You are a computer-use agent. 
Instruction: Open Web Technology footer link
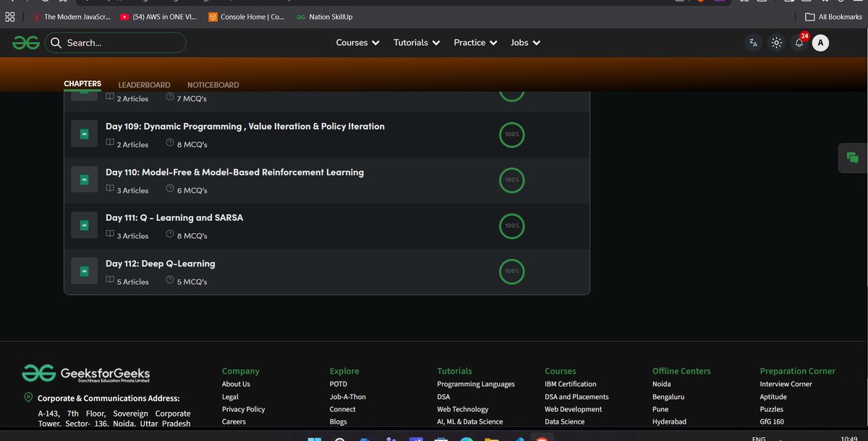[463, 409]
